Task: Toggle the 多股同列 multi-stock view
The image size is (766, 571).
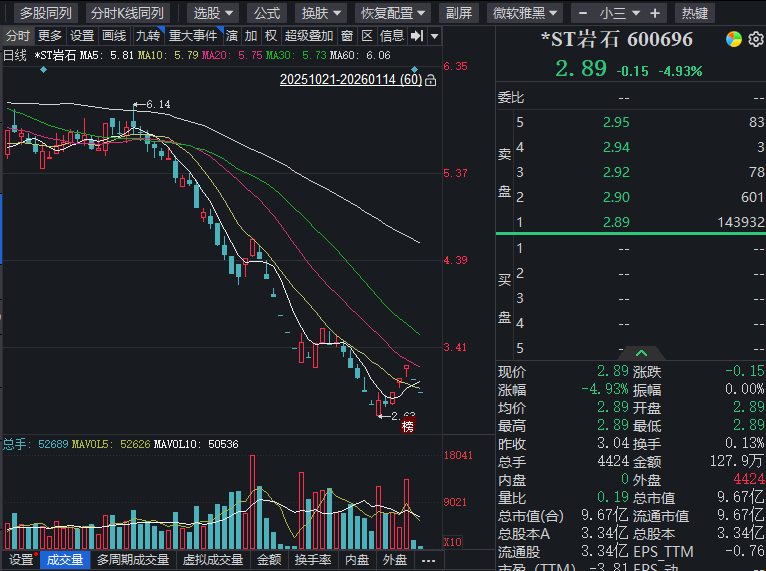Action: click(x=46, y=13)
